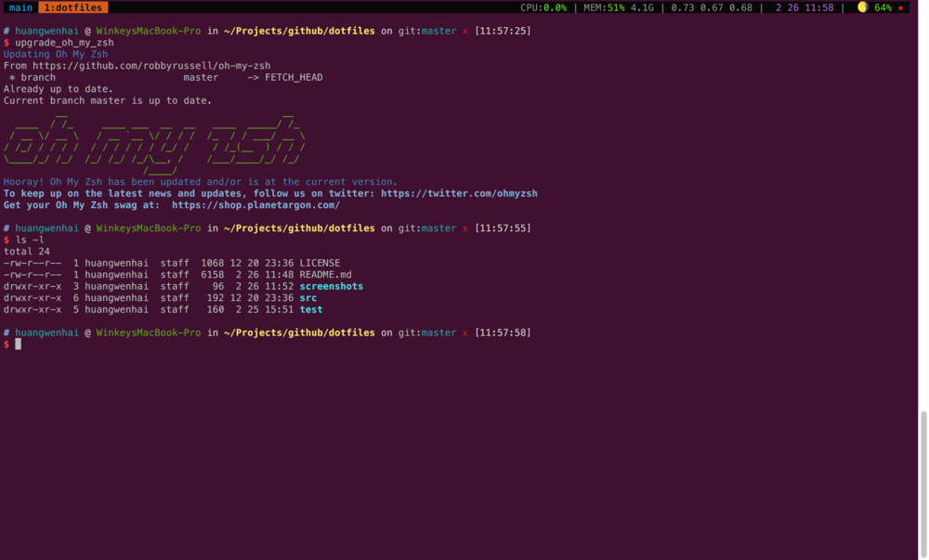Click the timestamp [11:57:58]
The width and height of the screenshot is (929, 560).
pyautogui.click(x=503, y=332)
